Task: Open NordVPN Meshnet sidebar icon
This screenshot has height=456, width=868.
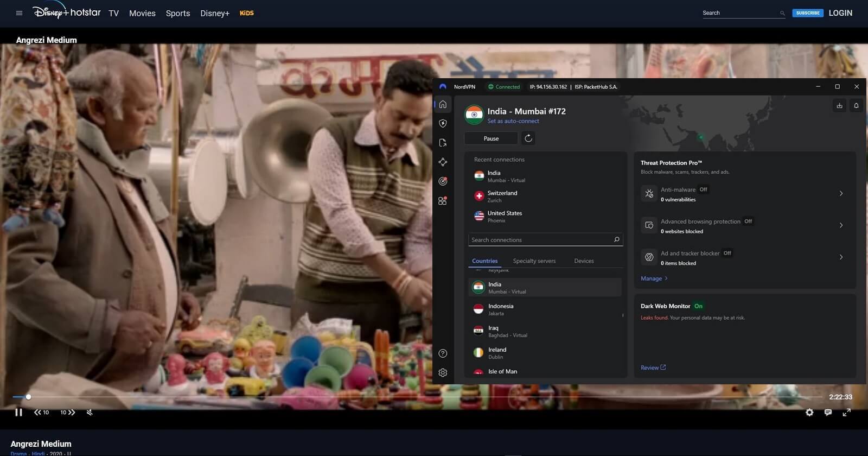Action: (443, 162)
